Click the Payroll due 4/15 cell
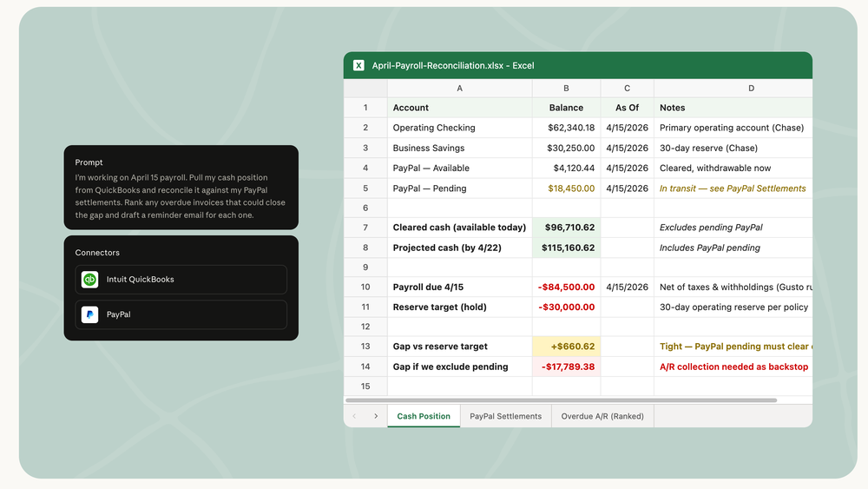 pyautogui.click(x=459, y=287)
